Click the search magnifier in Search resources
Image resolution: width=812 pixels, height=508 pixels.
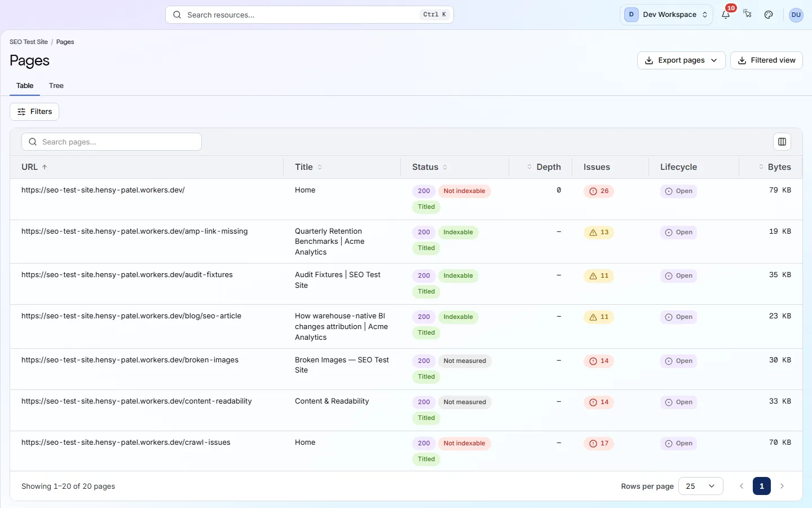click(177, 15)
